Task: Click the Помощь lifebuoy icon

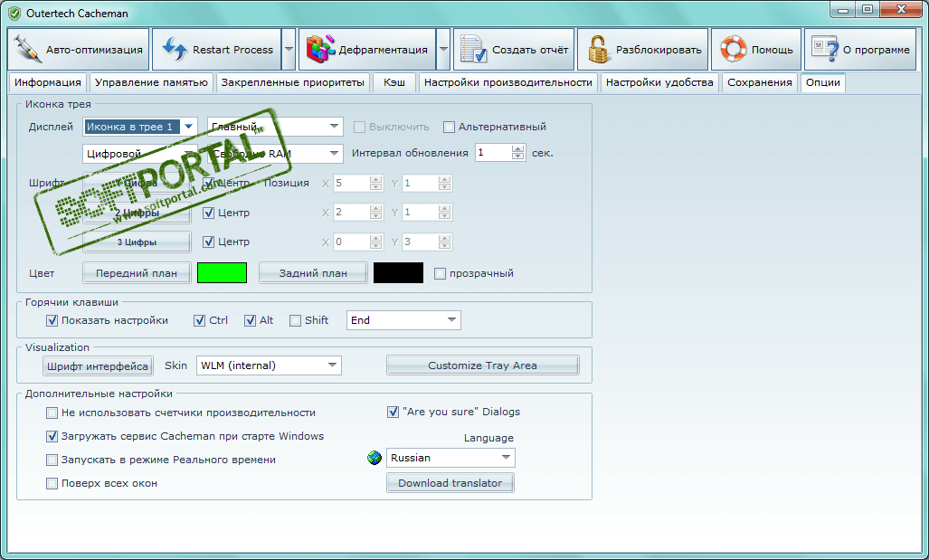Action: 734,49
